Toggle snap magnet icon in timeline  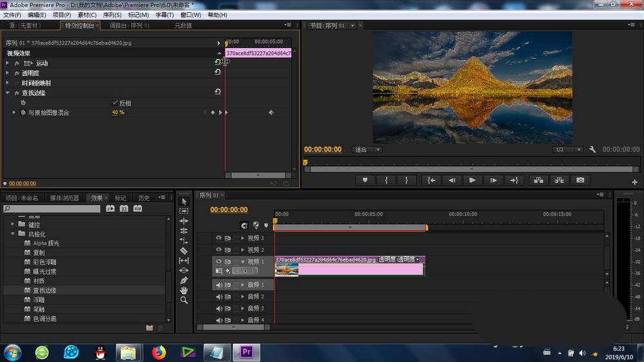click(244, 225)
